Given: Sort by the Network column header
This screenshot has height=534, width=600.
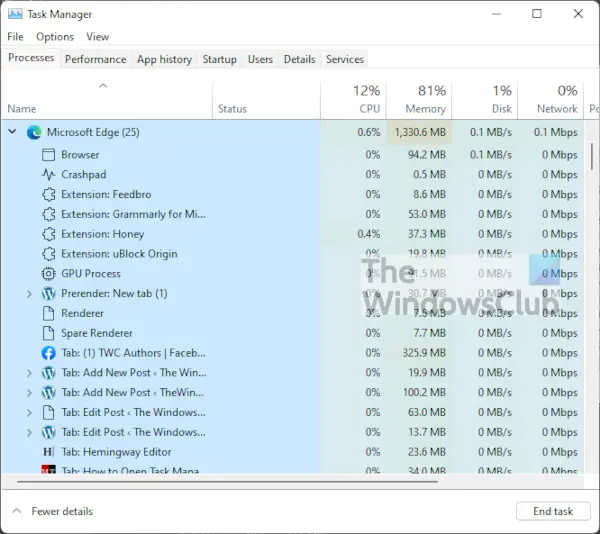Looking at the screenshot, I should click(x=551, y=100).
